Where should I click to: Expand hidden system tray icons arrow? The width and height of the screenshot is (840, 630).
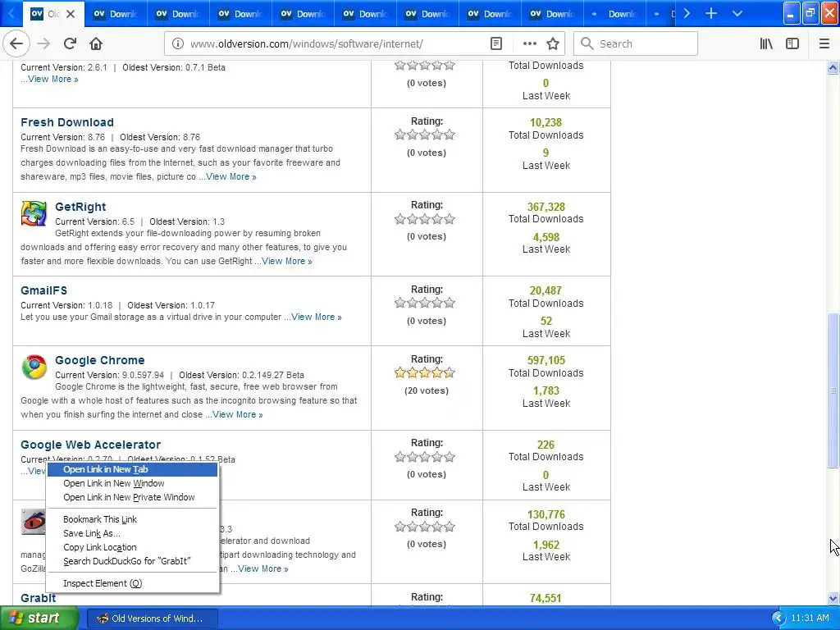(x=778, y=619)
